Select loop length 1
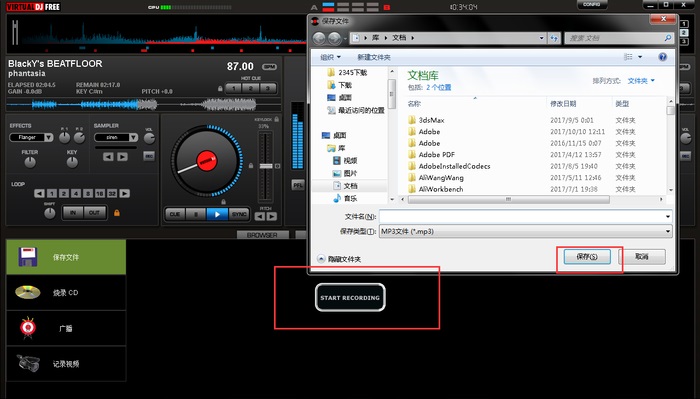This screenshot has height=399, width=700. click(x=52, y=193)
